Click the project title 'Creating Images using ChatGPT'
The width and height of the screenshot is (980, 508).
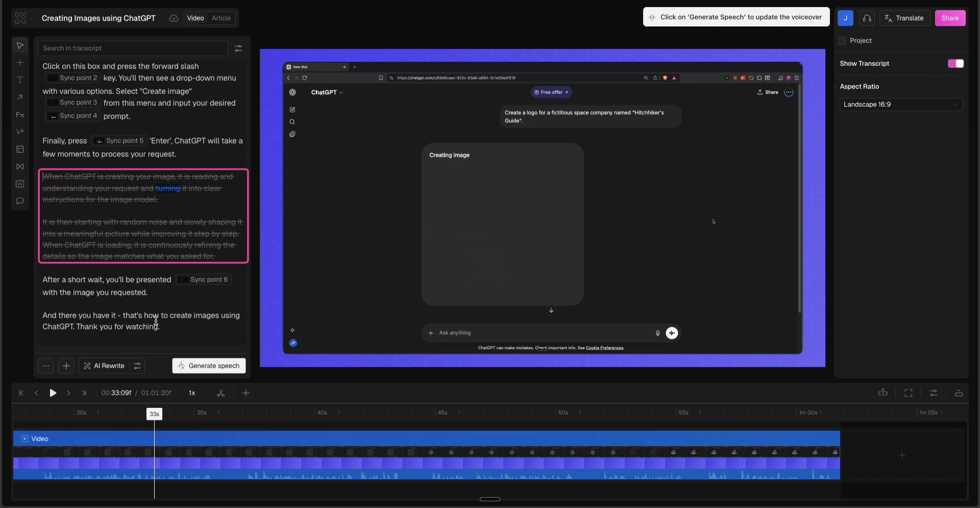[99, 18]
